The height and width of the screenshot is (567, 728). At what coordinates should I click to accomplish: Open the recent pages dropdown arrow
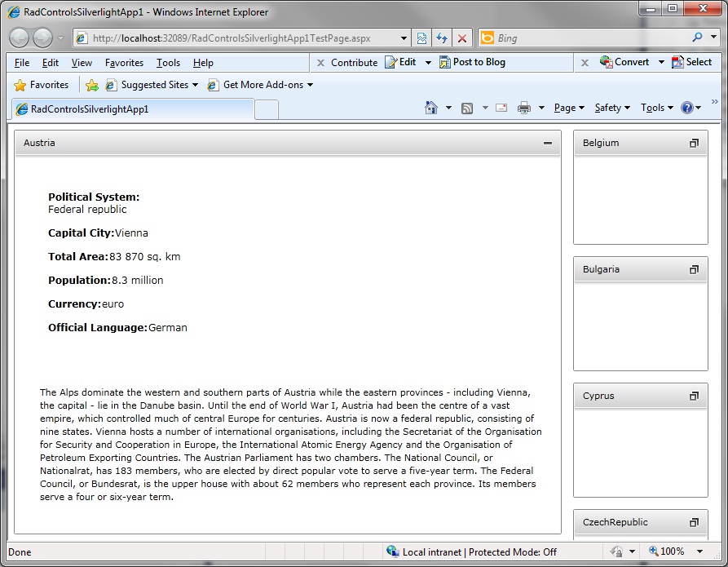coord(61,38)
